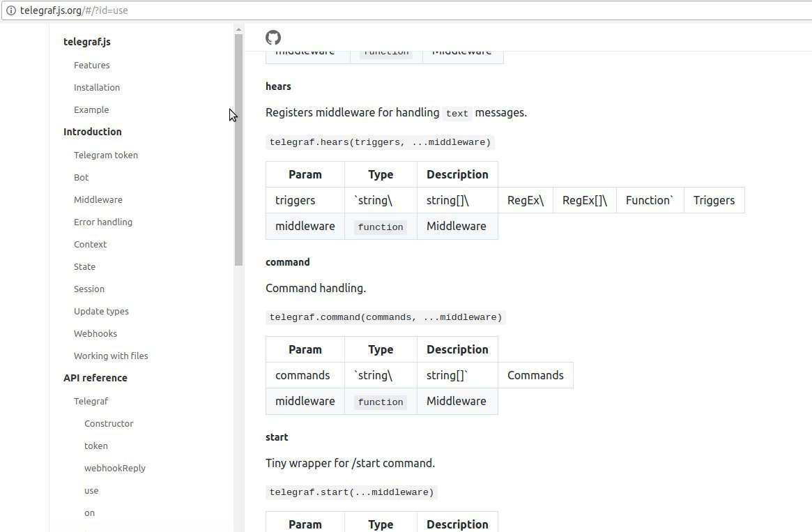The image size is (812, 532).
Task: Click 'function' type in hears table
Action: point(381,227)
